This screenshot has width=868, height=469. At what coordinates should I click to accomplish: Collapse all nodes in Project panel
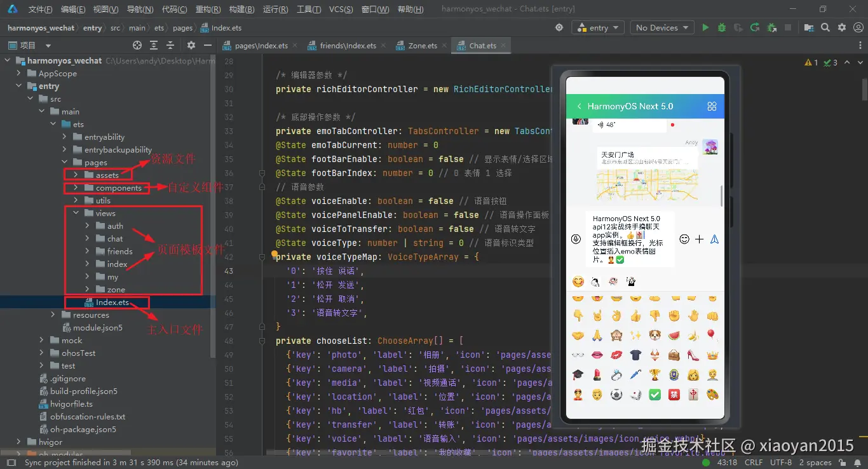170,46
